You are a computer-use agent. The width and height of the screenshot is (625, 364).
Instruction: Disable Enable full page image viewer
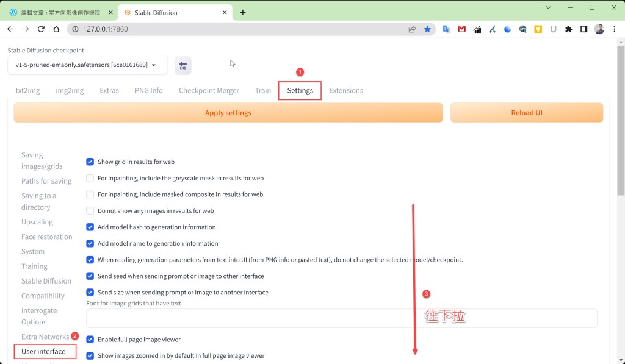[90, 340]
